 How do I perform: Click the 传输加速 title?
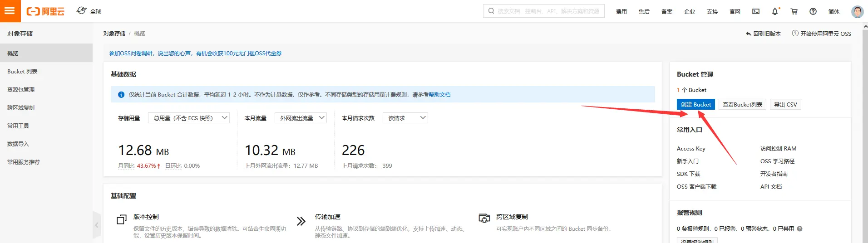[328, 217]
